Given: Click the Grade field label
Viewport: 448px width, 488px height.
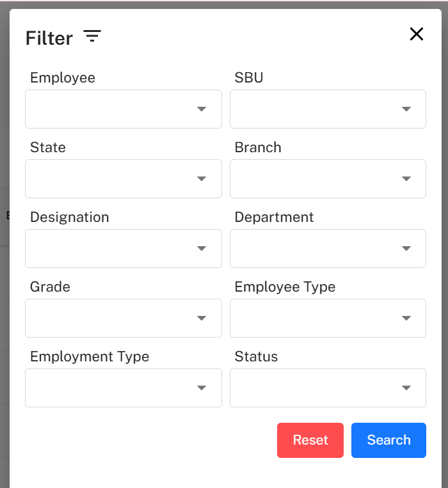Looking at the screenshot, I should [50, 287].
